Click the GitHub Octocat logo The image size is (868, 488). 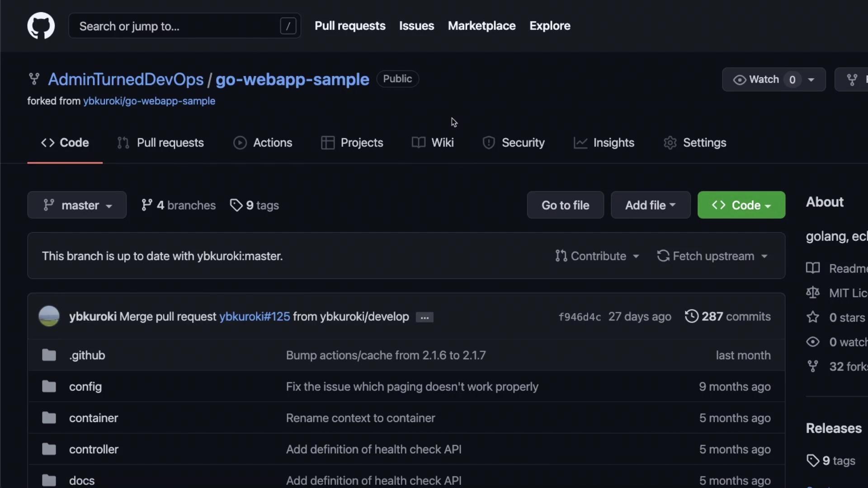(x=41, y=26)
